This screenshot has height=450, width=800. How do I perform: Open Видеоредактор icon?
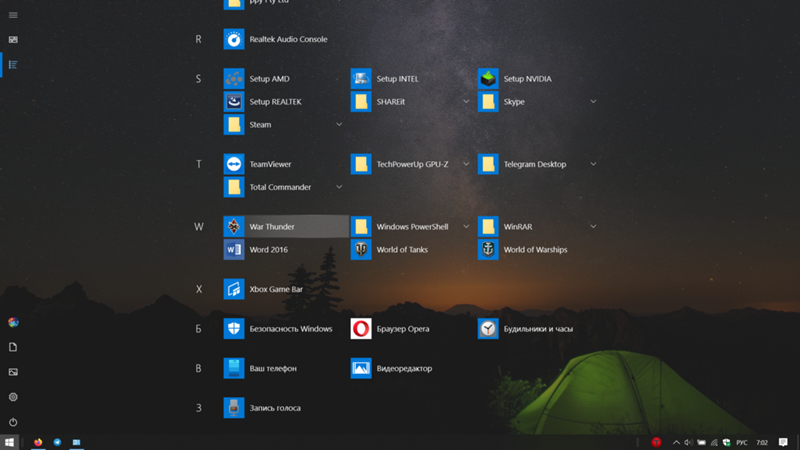(x=361, y=368)
